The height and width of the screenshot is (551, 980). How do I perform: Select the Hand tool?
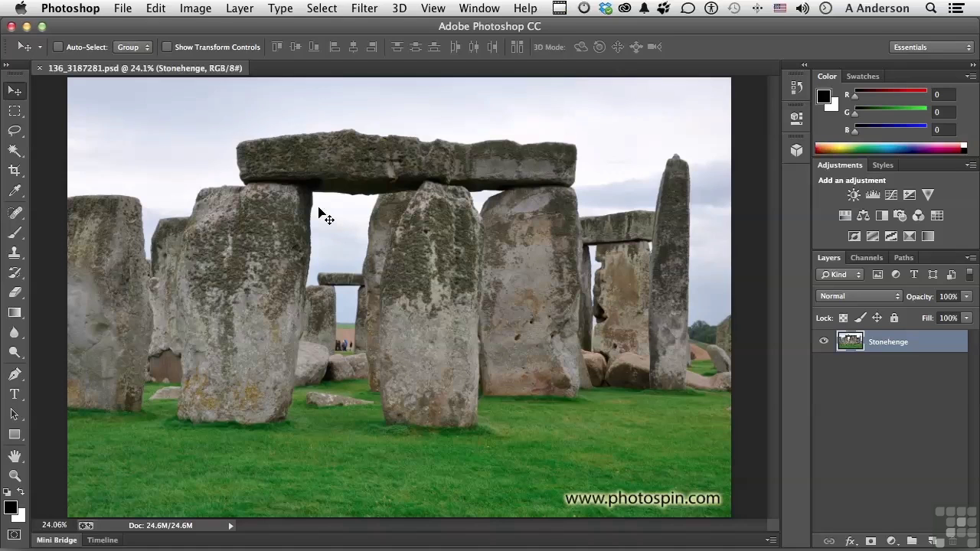point(15,456)
